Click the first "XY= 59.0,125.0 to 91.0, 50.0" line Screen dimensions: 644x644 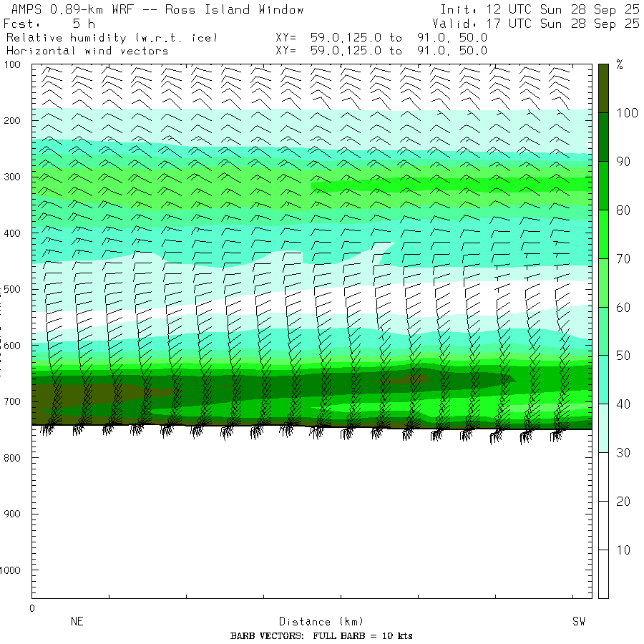click(381, 38)
